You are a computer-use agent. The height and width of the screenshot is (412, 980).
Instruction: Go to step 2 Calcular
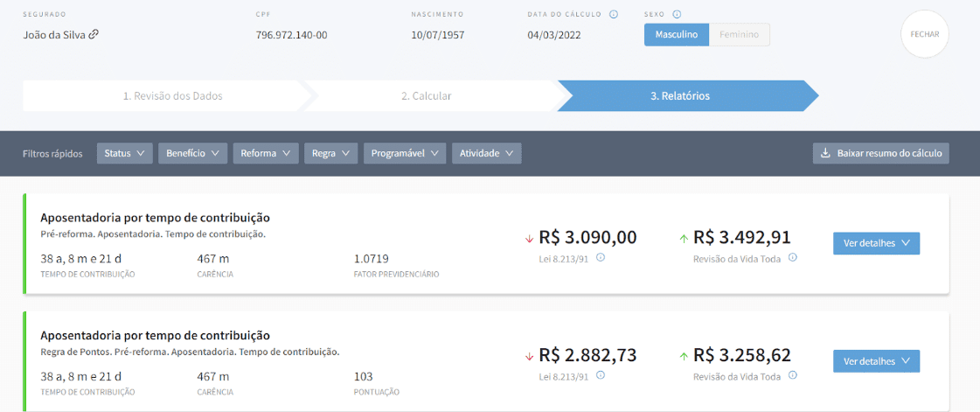[427, 96]
